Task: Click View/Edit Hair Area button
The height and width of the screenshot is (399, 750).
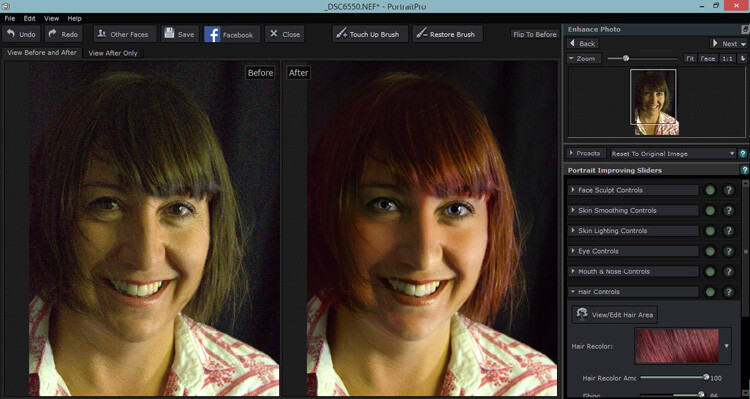Action: 615,314
